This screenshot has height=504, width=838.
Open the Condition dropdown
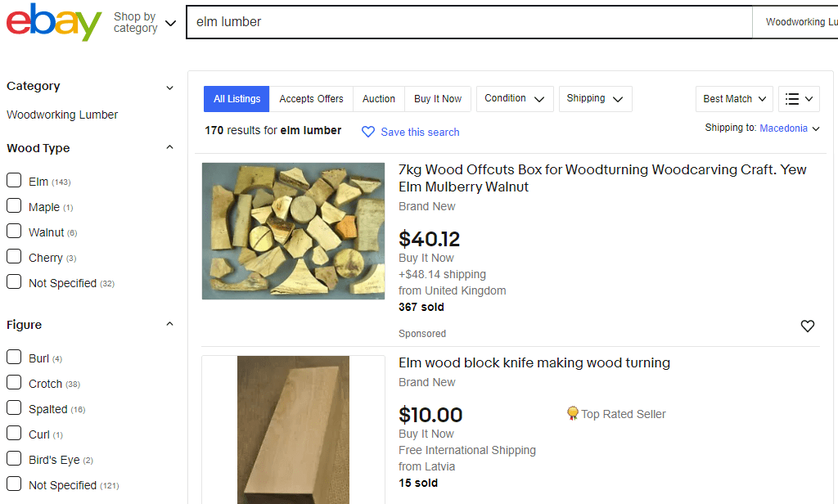[x=515, y=99]
